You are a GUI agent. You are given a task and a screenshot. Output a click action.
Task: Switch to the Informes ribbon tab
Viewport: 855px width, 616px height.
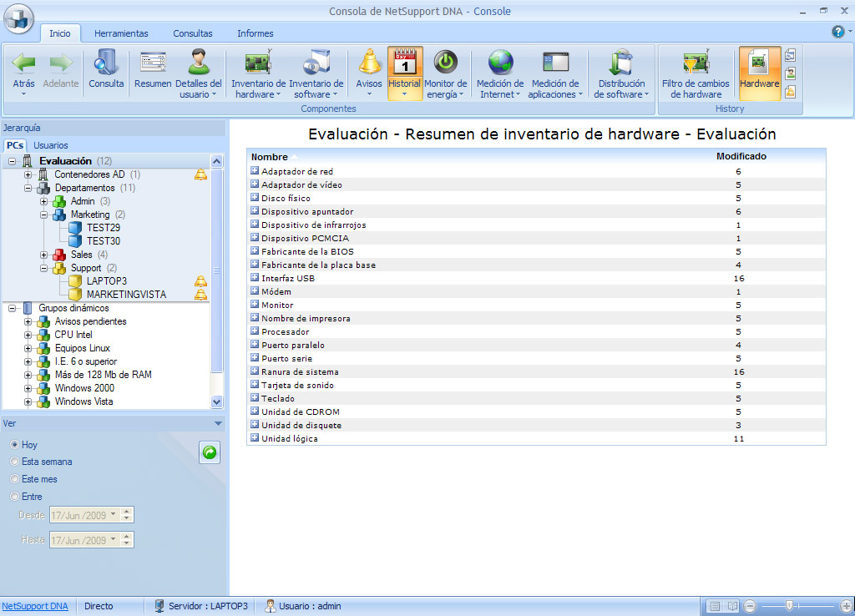255,33
